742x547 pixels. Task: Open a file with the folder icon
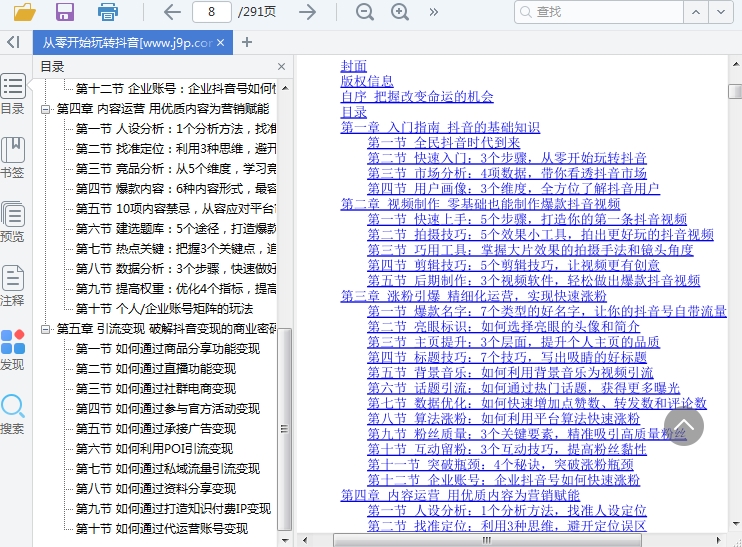[x=24, y=12]
